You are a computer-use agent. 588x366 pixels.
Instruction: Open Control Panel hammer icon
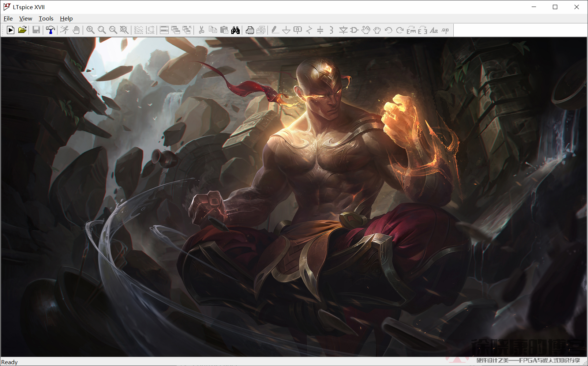(50, 30)
